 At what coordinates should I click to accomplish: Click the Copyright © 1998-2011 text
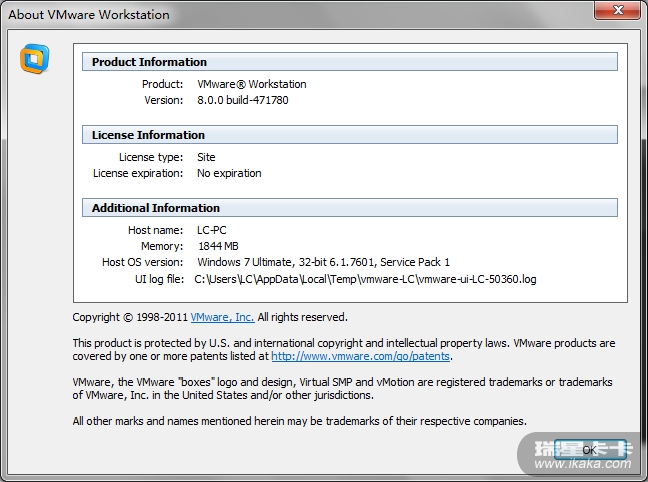pos(130,317)
